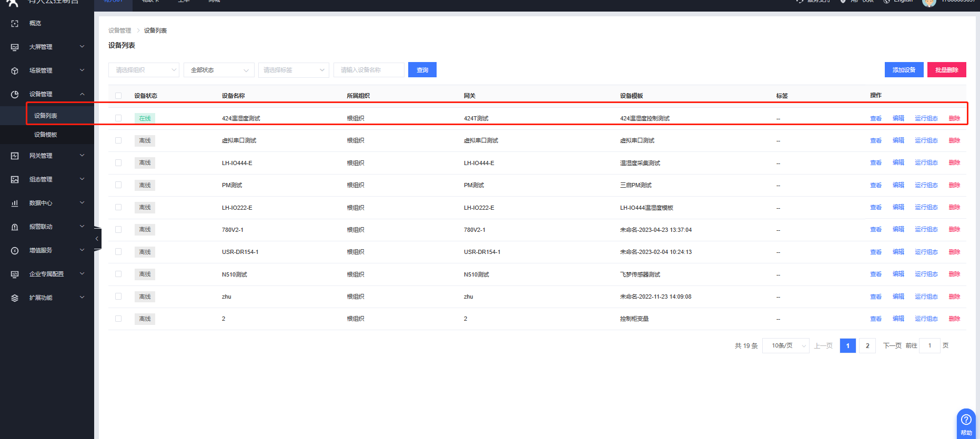Collapse the sidebar using the arrow handle

[97, 239]
